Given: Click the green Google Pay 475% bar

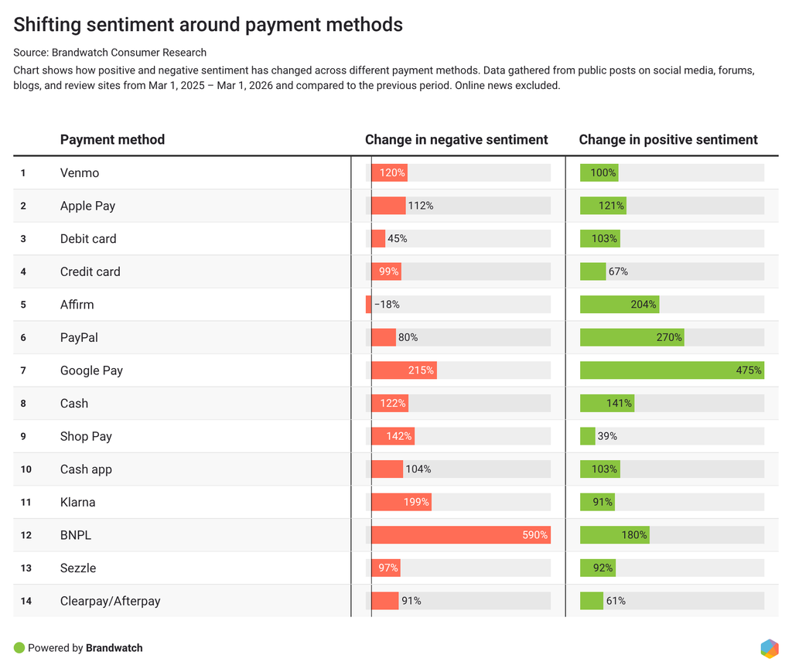Looking at the screenshot, I should 671,370.
